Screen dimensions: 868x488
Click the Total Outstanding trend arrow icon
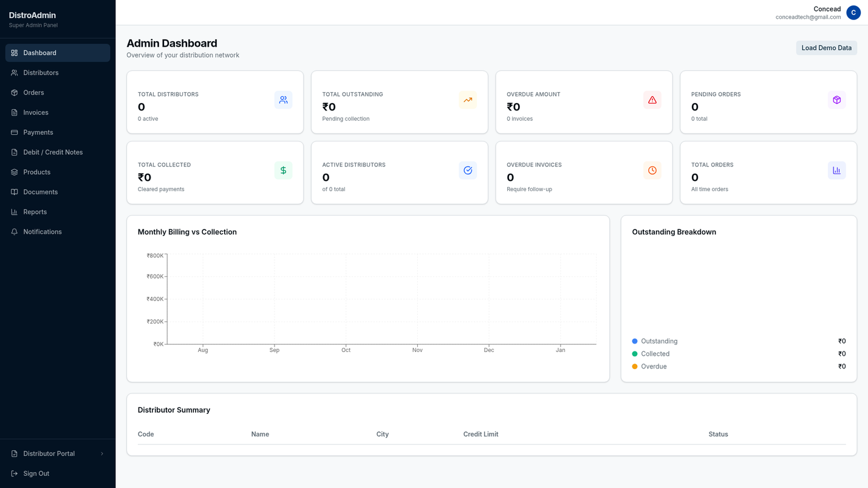[x=468, y=100]
